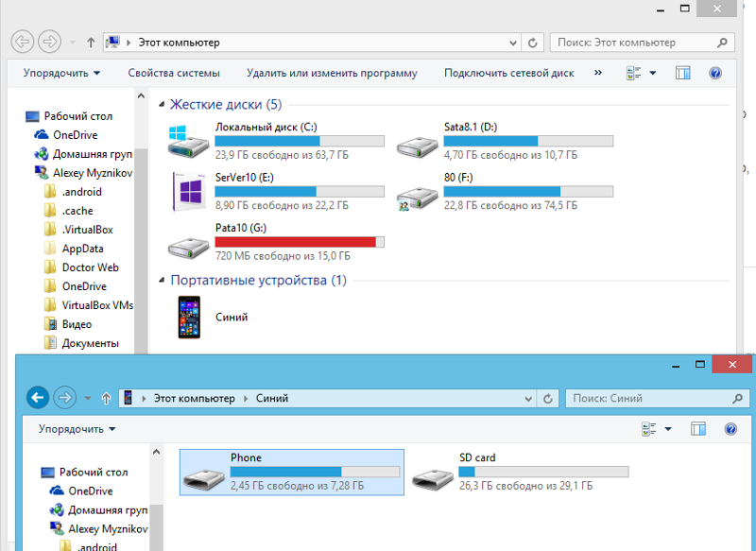The height and width of the screenshot is (551, 756).
Task: Click Свойства системы in toolbar
Action: click(174, 74)
